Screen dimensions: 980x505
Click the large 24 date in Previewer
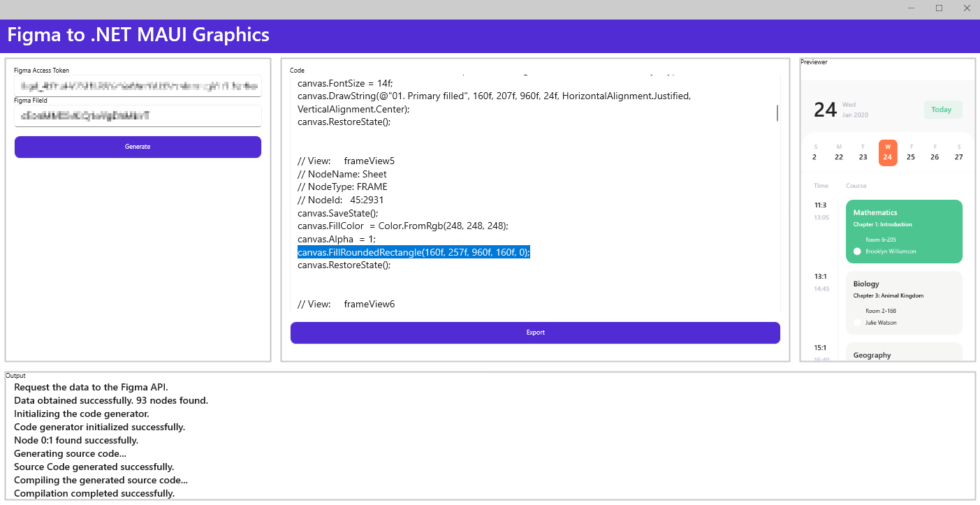tap(826, 110)
